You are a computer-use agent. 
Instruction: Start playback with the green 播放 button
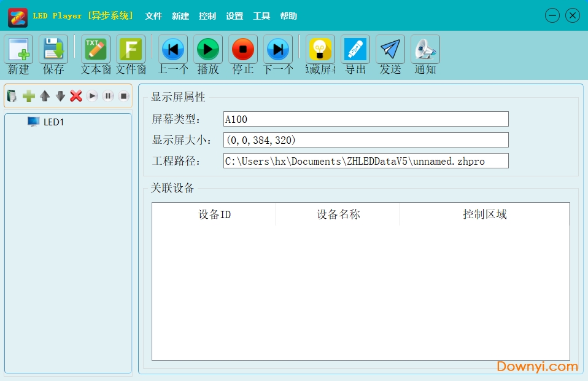(x=207, y=49)
